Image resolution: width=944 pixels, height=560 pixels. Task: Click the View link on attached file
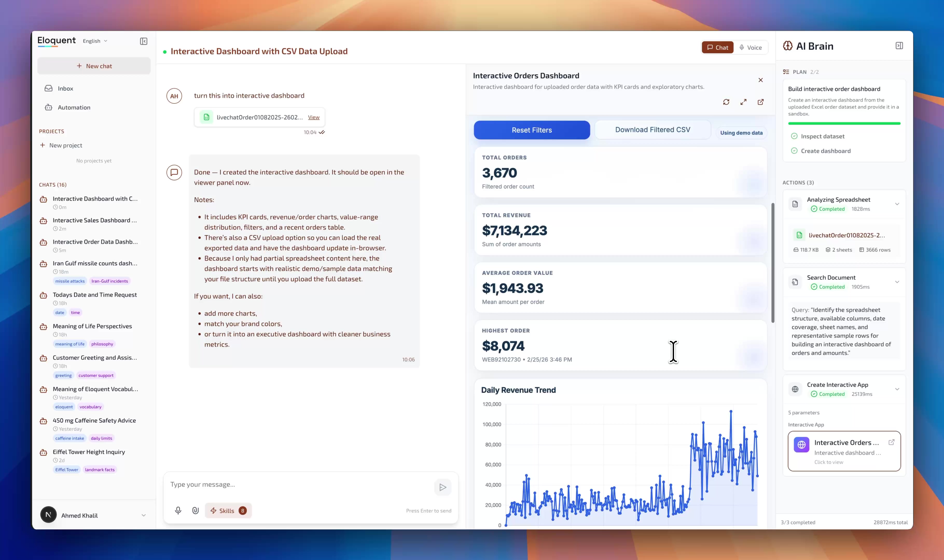314,117
